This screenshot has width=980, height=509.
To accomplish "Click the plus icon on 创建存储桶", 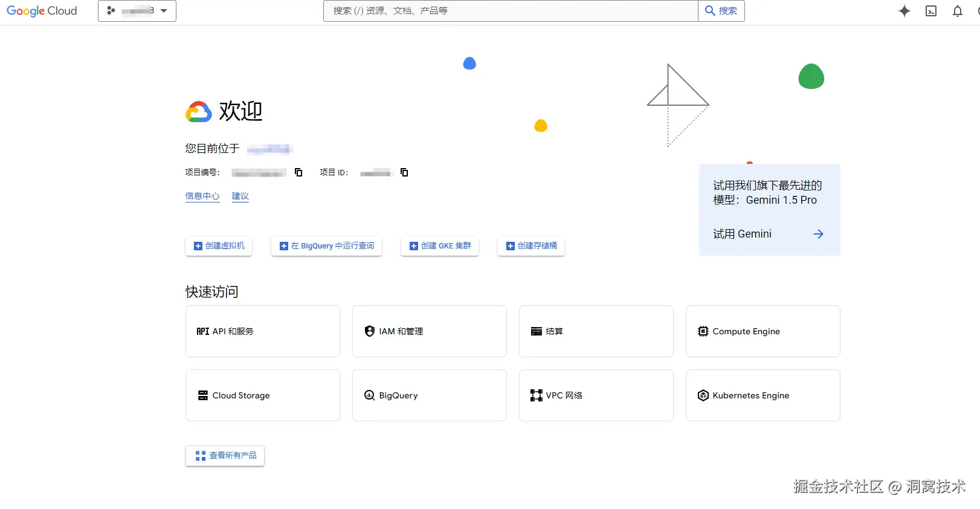I will click(x=511, y=246).
